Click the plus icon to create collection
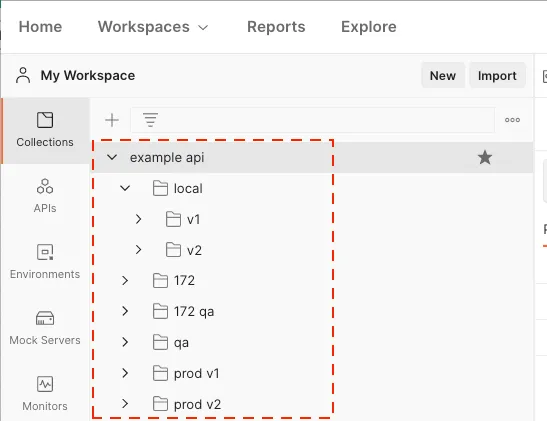The height and width of the screenshot is (421, 547). [x=112, y=120]
